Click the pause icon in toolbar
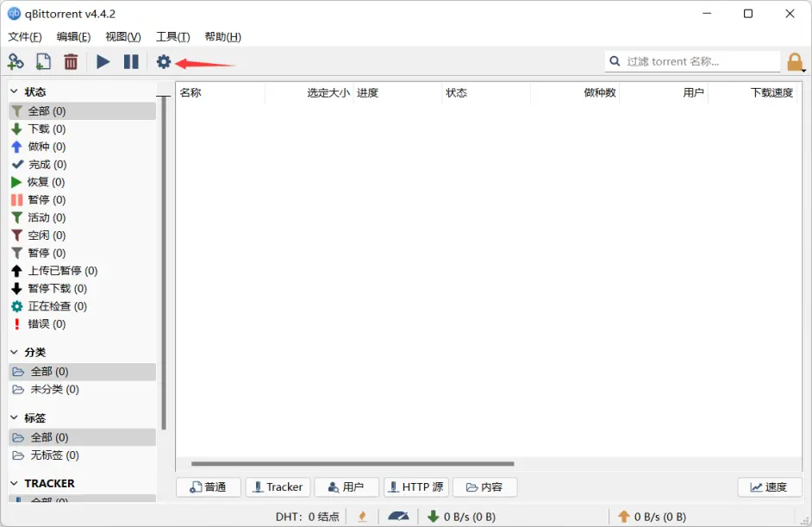The width and height of the screenshot is (812, 527). (131, 62)
